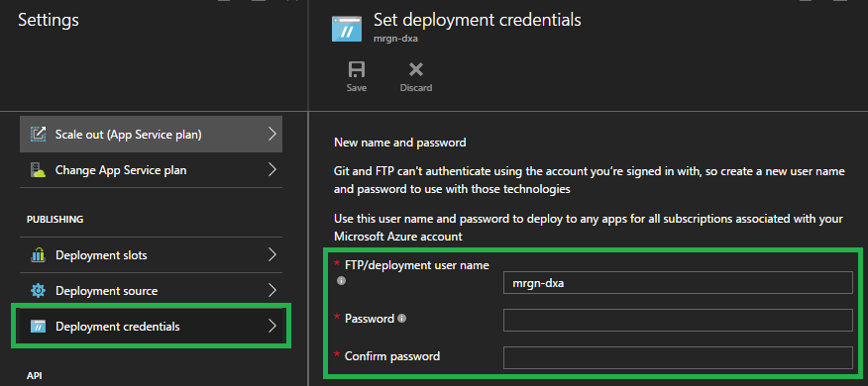The image size is (868, 386).
Task: Click the Confirm password label
Action: tap(392, 356)
